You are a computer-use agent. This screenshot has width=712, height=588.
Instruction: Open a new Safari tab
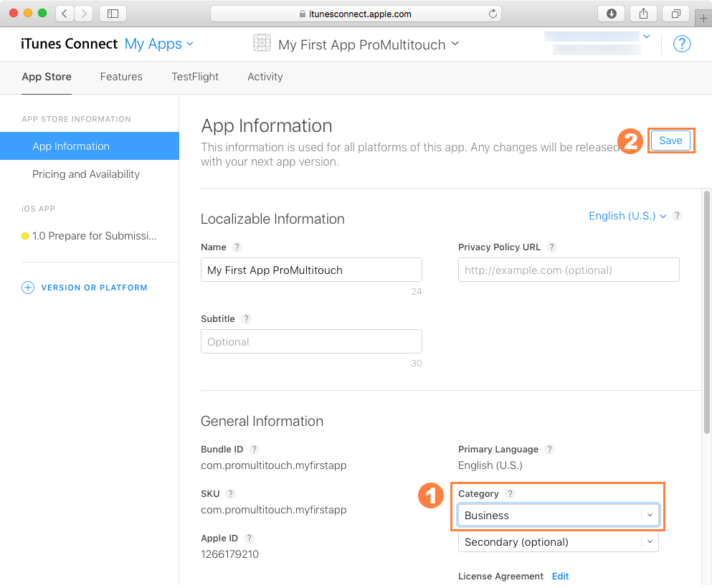(x=703, y=18)
